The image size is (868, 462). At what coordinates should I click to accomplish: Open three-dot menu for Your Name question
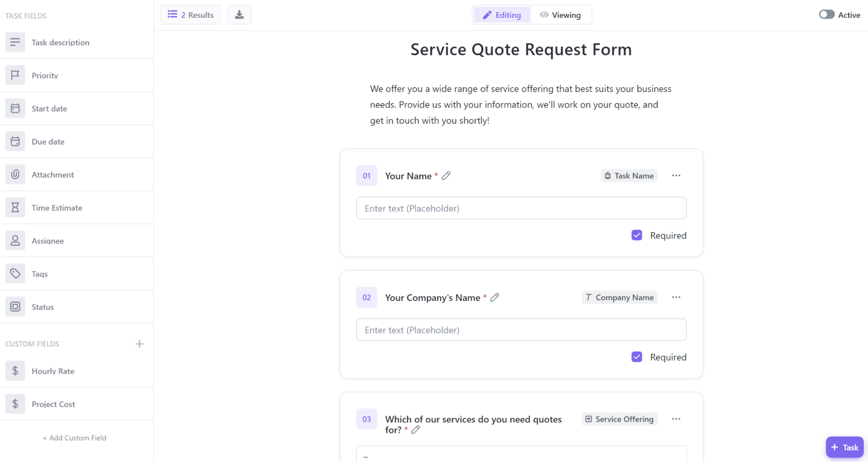pos(676,176)
